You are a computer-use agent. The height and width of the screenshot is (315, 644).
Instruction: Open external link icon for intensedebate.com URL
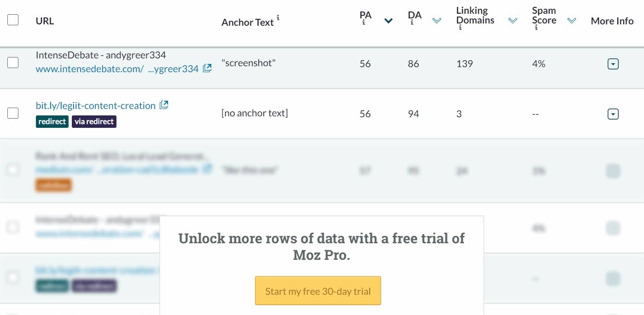[207, 68]
